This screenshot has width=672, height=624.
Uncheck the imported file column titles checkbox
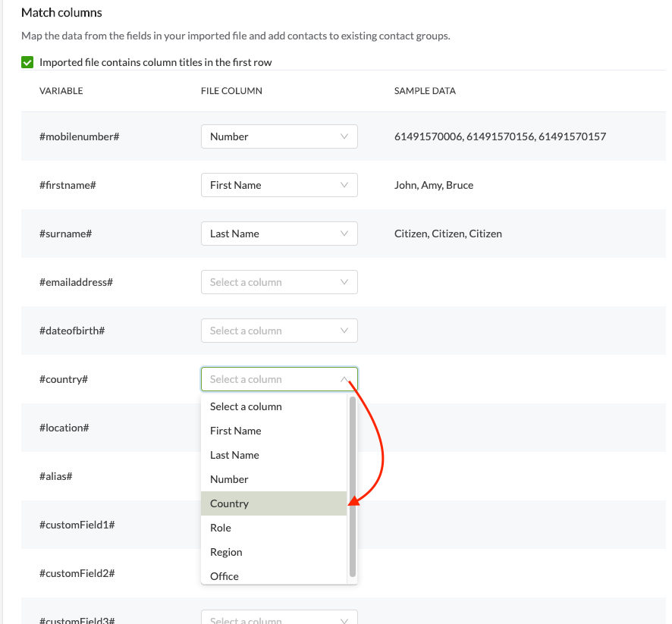(x=27, y=62)
